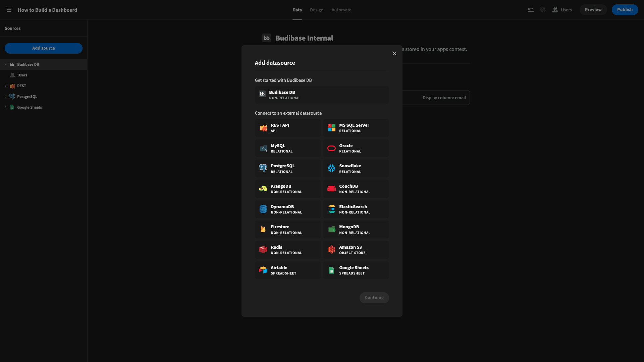Close the Add datasource dialog
644x362 pixels.
coord(394,53)
